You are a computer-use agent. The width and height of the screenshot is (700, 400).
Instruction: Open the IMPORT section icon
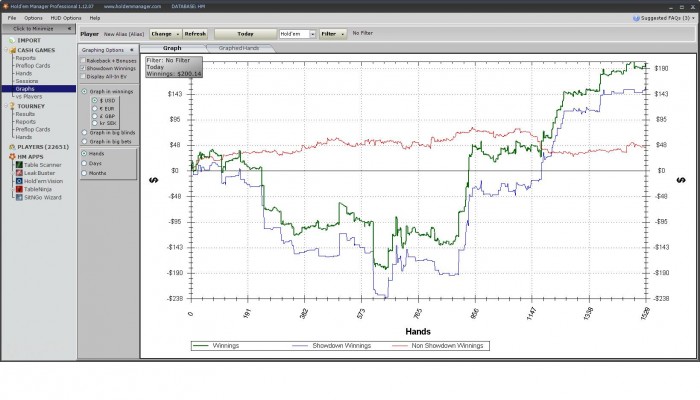(x=12, y=40)
